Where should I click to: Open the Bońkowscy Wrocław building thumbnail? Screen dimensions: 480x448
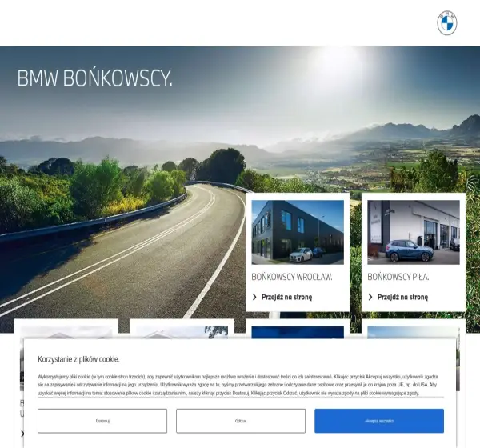[298, 232]
